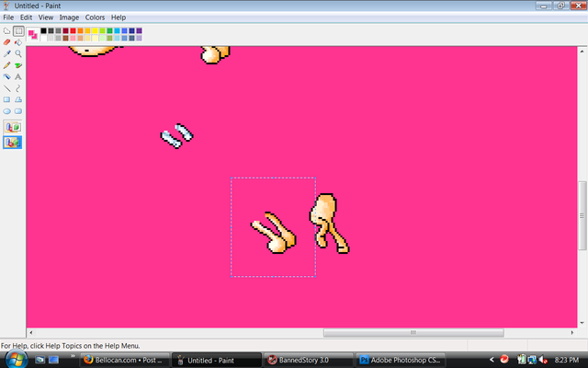This screenshot has height=368, width=588.
Task: Click the horizontal scrollbar thumb
Action: pyautogui.click(x=413, y=332)
